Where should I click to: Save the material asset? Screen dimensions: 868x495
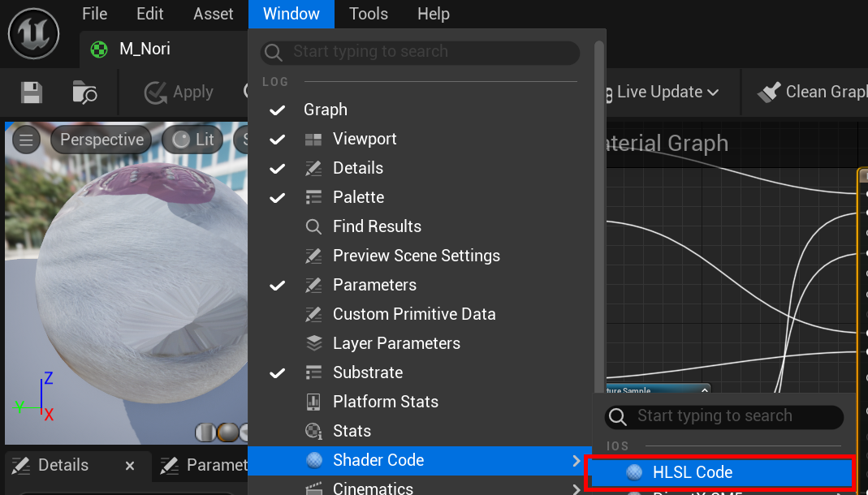click(x=31, y=93)
